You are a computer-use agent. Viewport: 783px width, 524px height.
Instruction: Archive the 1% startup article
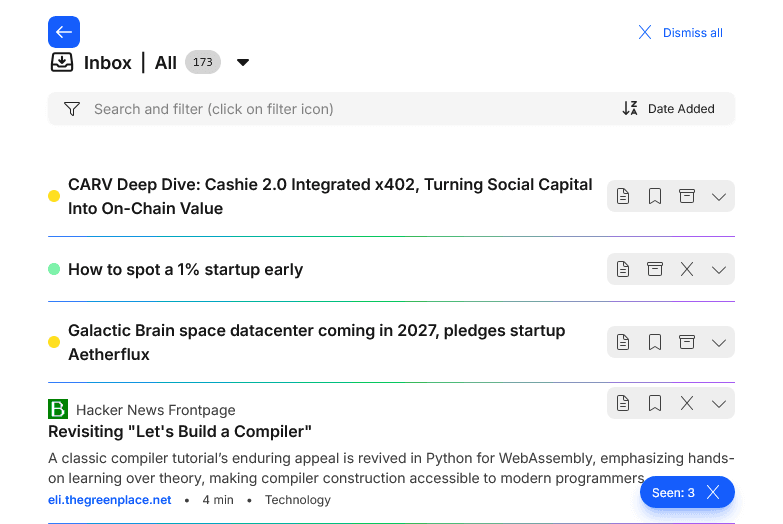(x=655, y=269)
